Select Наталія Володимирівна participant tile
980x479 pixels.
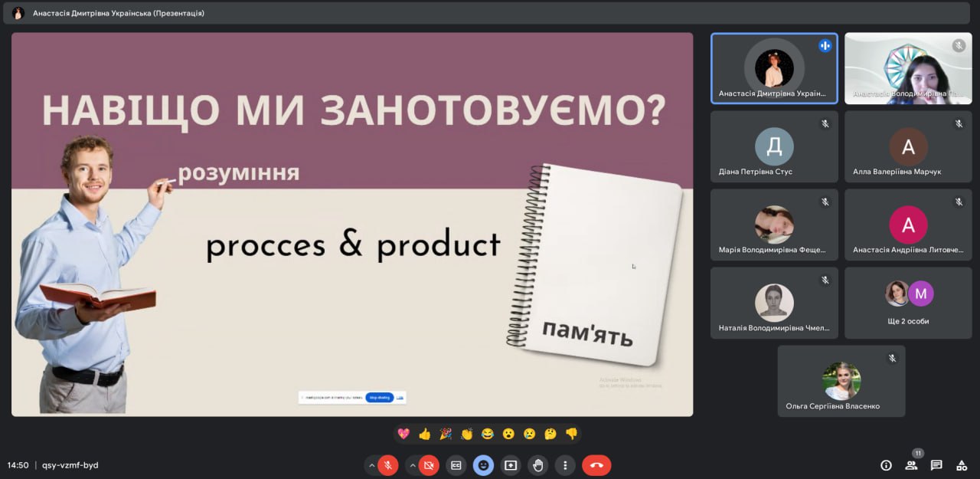pos(774,303)
